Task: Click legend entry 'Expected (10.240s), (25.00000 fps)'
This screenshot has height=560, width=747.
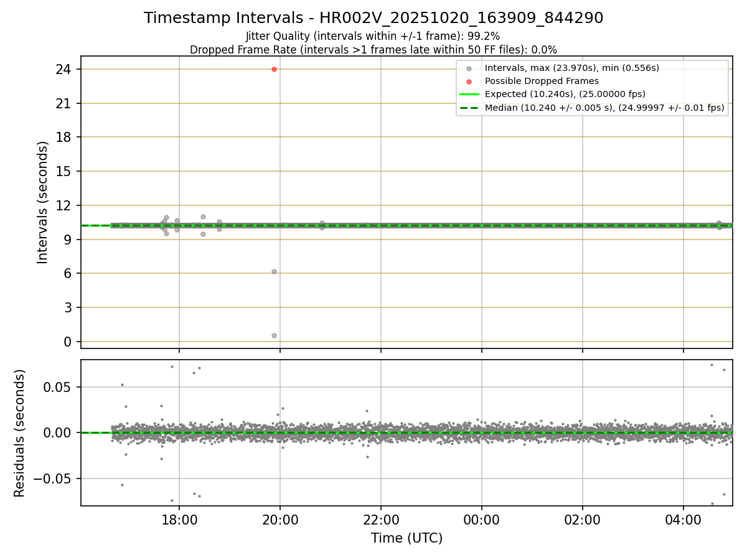Action: coord(565,94)
